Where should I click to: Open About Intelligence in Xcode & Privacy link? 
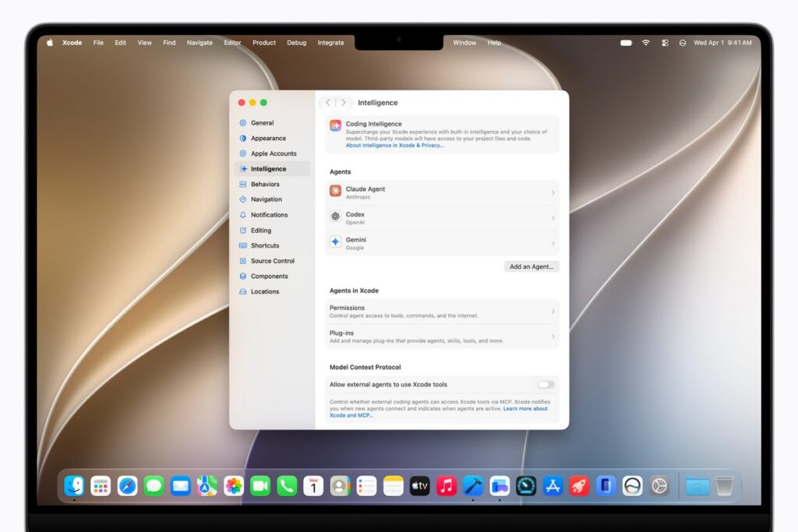[394, 146]
